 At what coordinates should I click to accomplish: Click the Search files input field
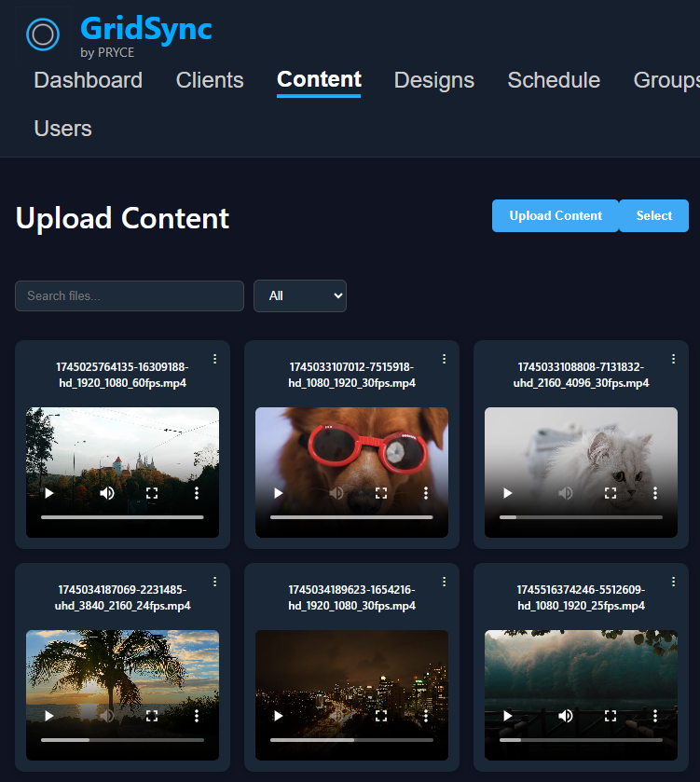(x=130, y=295)
